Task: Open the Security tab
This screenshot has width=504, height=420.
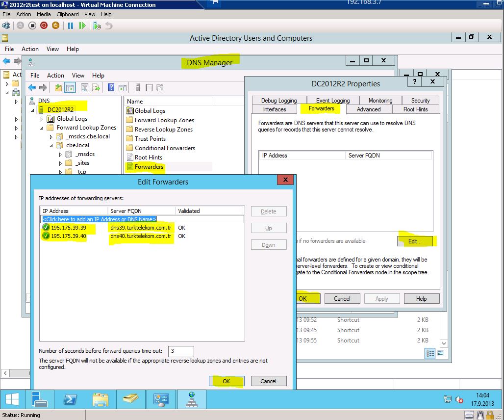Action: [420, 101]
